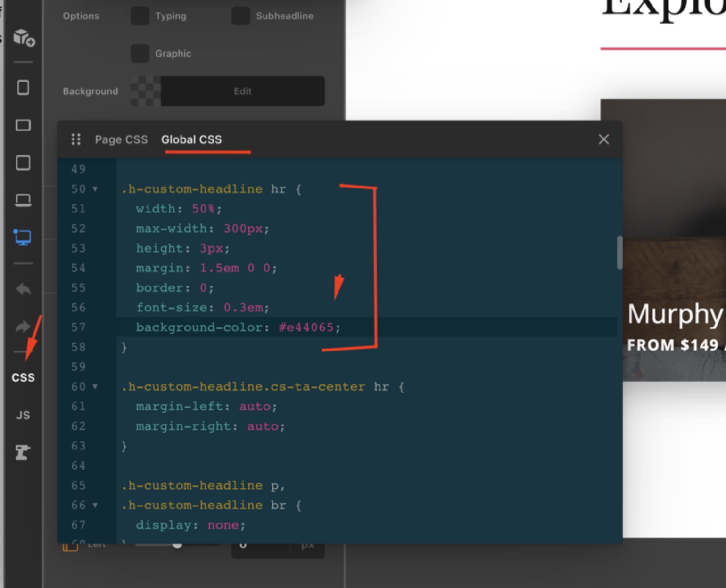Open the dev toolkit drill icon
Screen dimensions: 726x588
coord(23,452)
